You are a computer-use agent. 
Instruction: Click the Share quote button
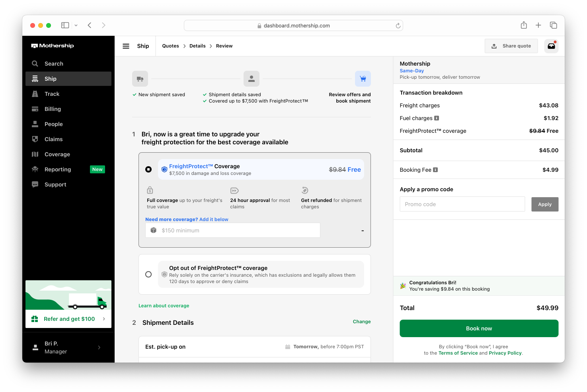point(511,46)
